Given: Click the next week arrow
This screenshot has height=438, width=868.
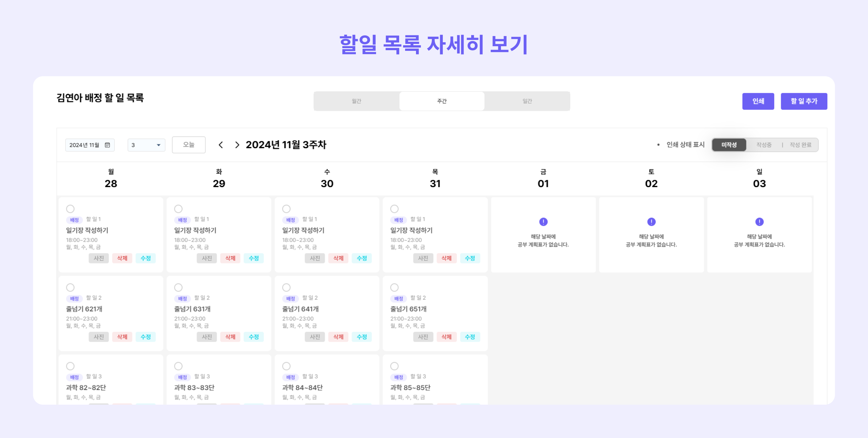Looking at the screenshot, I should coord(237,145).
